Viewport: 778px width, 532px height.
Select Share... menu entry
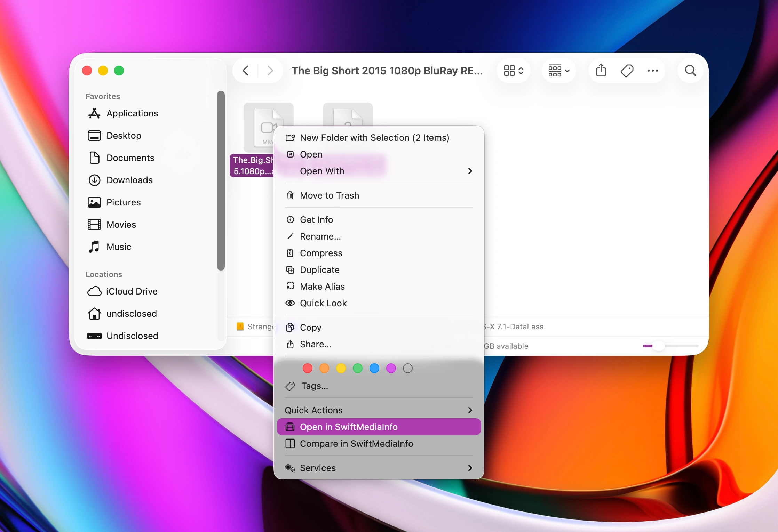pos(379,344)
